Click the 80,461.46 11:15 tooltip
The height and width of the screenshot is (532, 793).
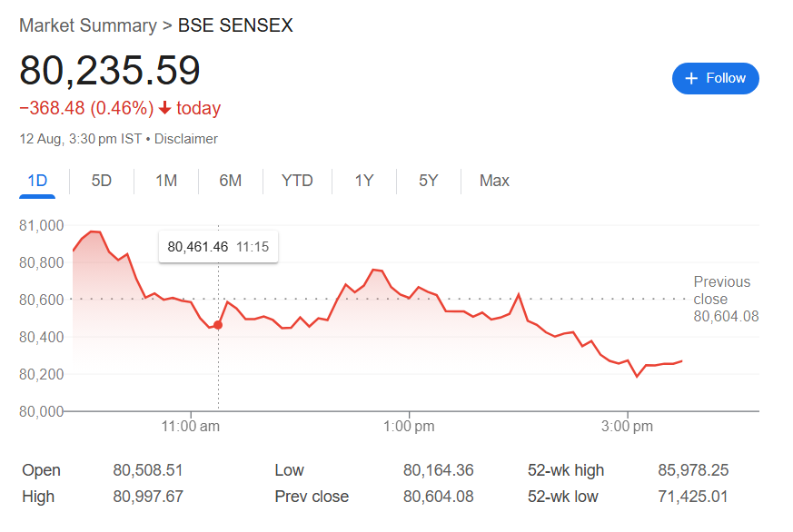pos(219,247)
